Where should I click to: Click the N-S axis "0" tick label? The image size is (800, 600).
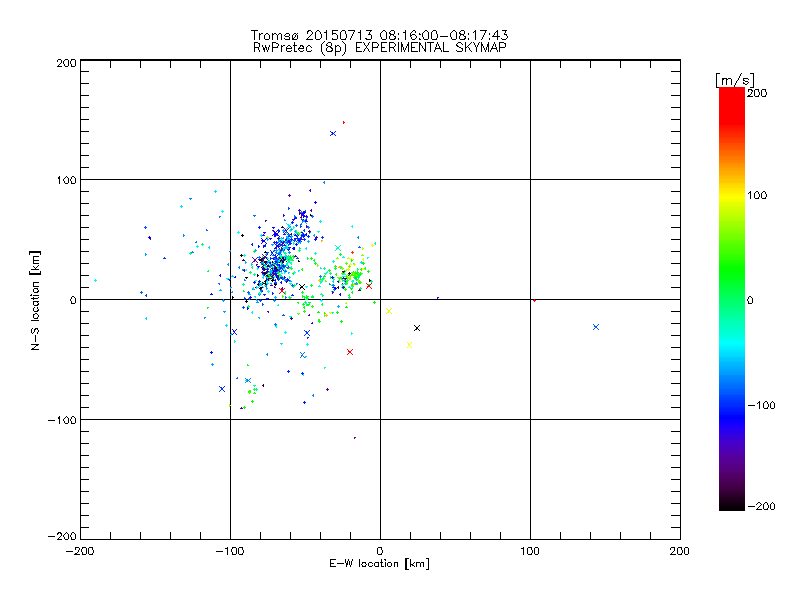click(73, 300)
